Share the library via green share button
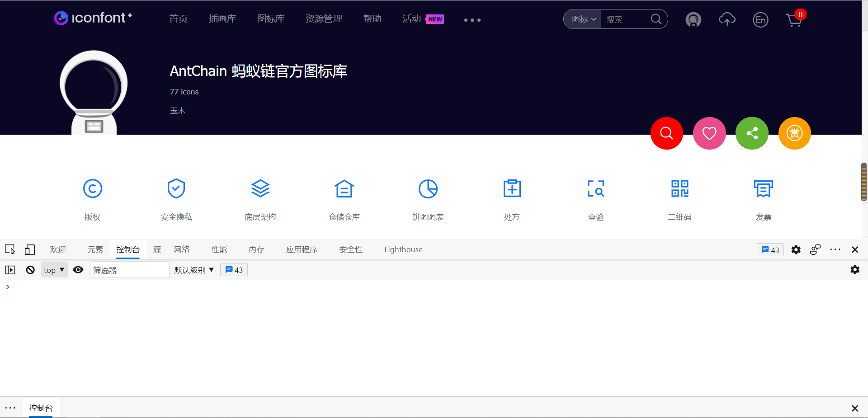This screenshot has height=418, width=868. coord(752,133)
